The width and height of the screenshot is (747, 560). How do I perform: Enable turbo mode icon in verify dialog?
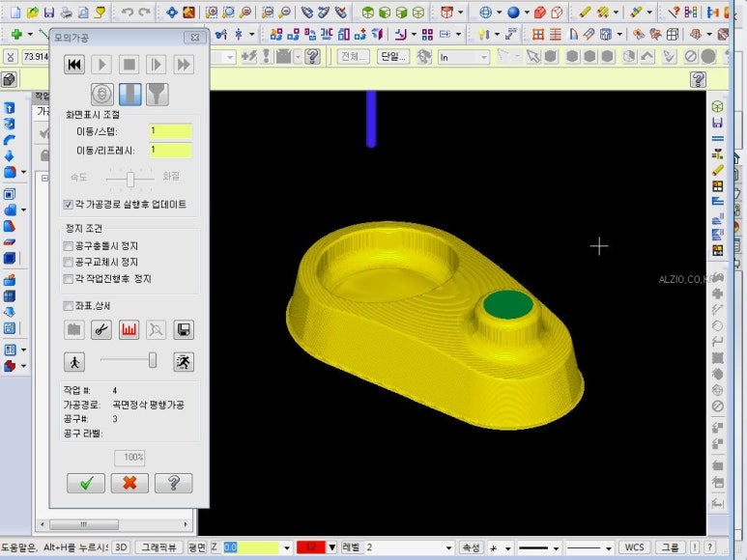click(x=101, y=95)
